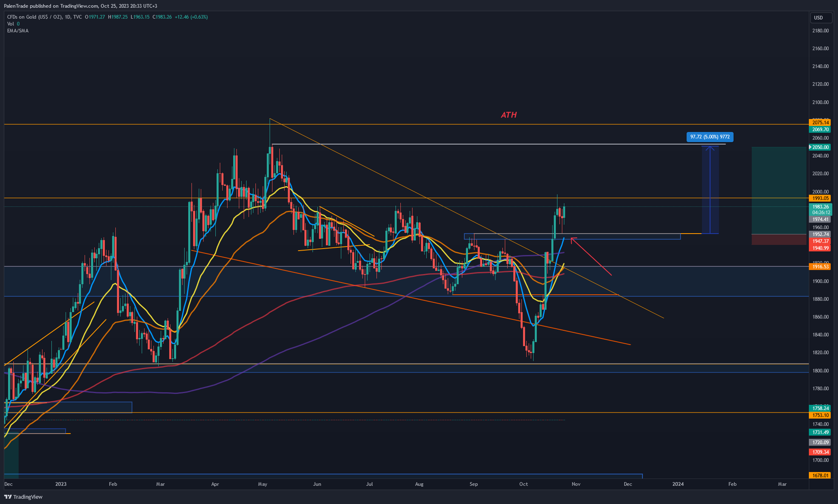
Task: Click the 1700.00 price axis tick
Action: (x=820, y=460)
